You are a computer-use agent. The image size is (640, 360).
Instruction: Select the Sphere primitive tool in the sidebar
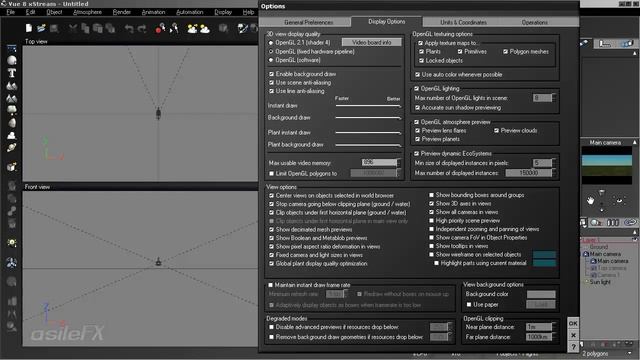tap(12, 60)
